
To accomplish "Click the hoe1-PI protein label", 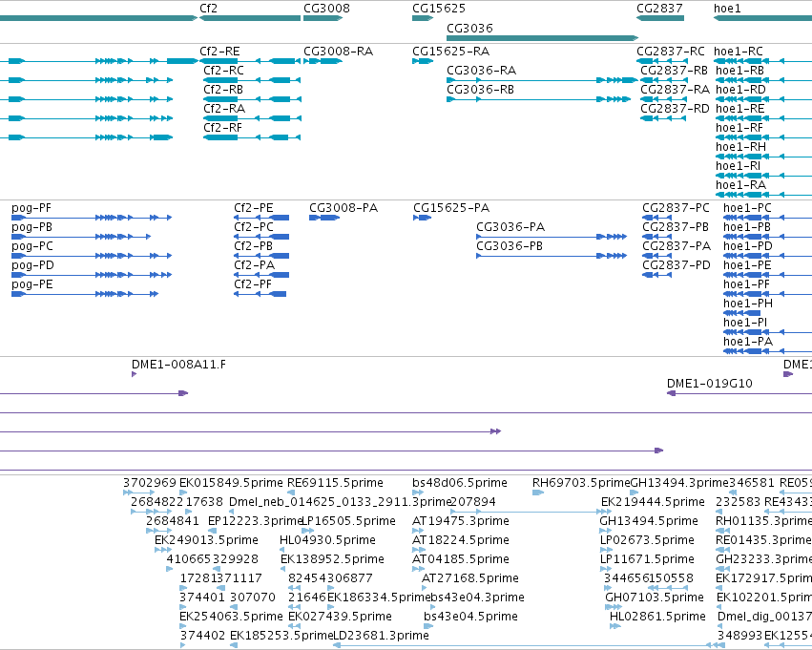I will (x=745, y=323).
